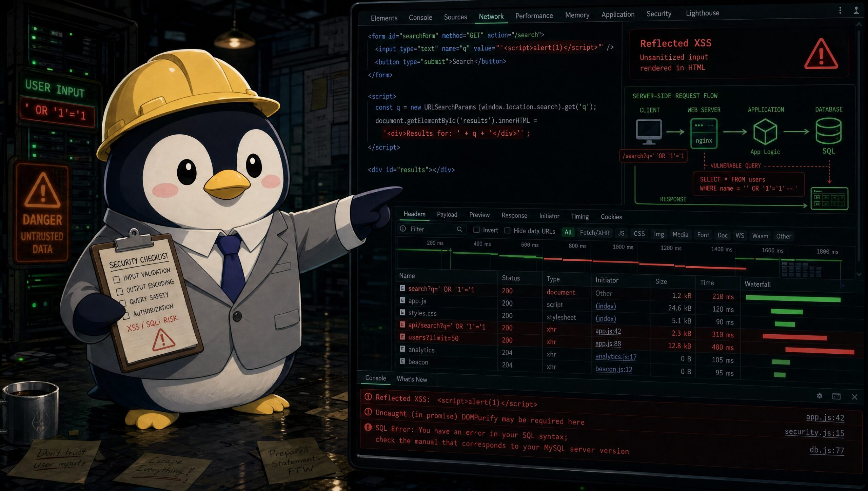868x491 pixels.
Task: Click the magnifier icon in the Filter box
Action: point(459,230)
